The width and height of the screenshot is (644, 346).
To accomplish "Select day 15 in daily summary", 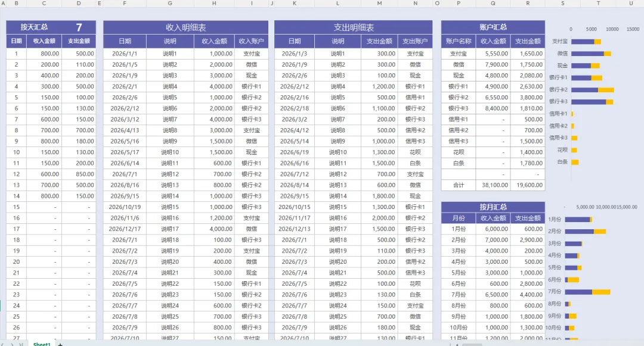I will pos(17,207).
